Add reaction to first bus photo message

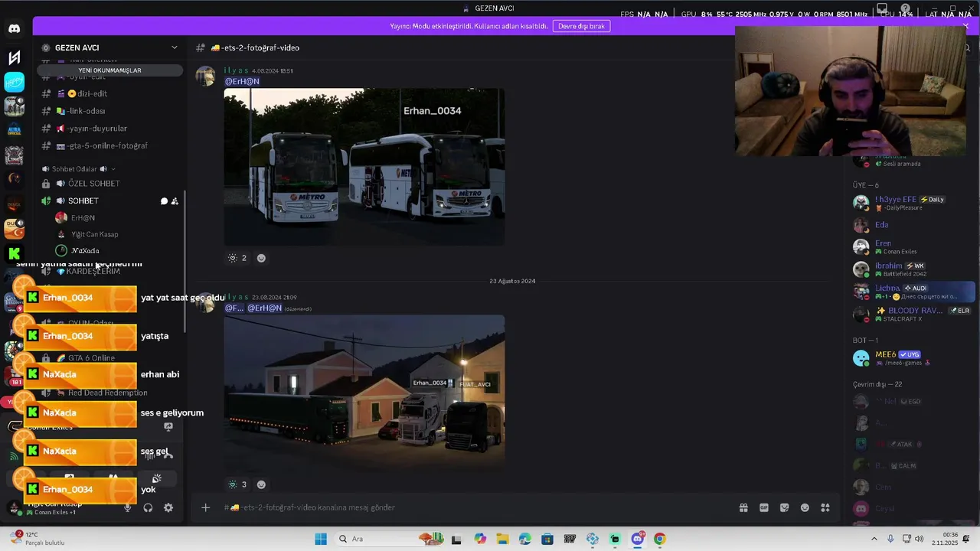pyautogui.click(x=261, y=258)
